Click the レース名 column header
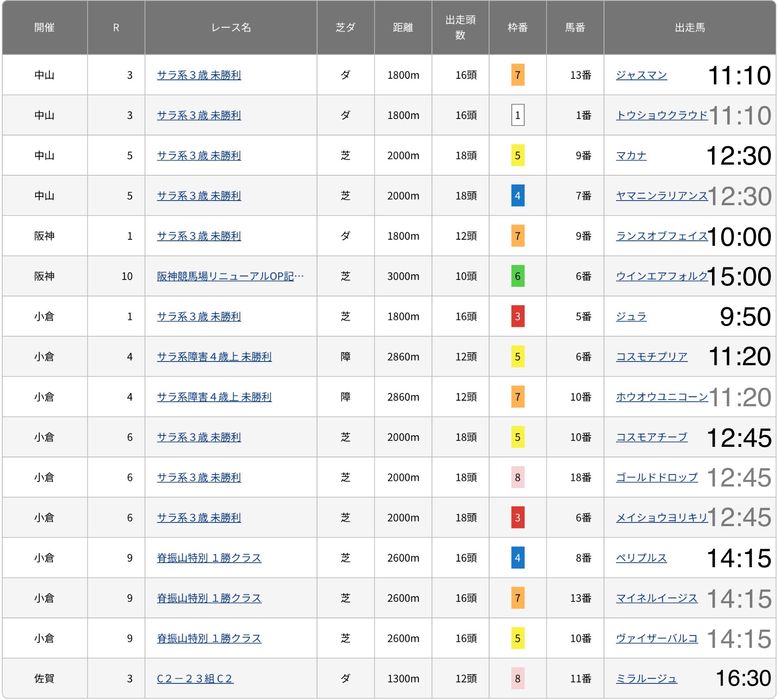Image resolution: width=778 pixels, height=700 pixels. (x=231, y=28)
